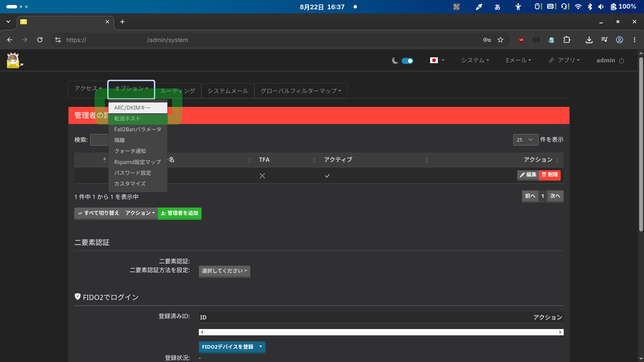The image size is (644, 362).
Task: Open the アクション dropdown below the table
Action: [140, 213]
